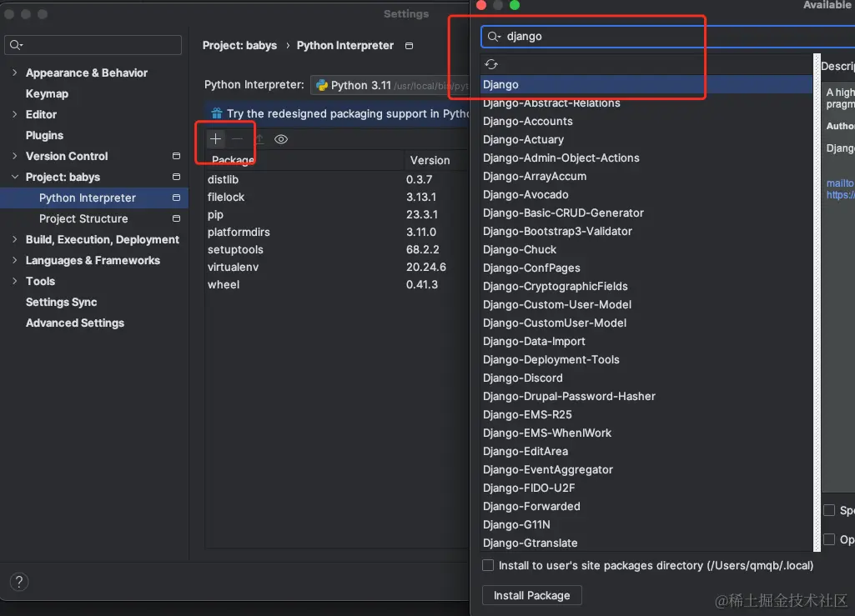Click Project: babys breadcrumb
The height and width of the screenshot is (616, 855).
(x=239, y=46)
